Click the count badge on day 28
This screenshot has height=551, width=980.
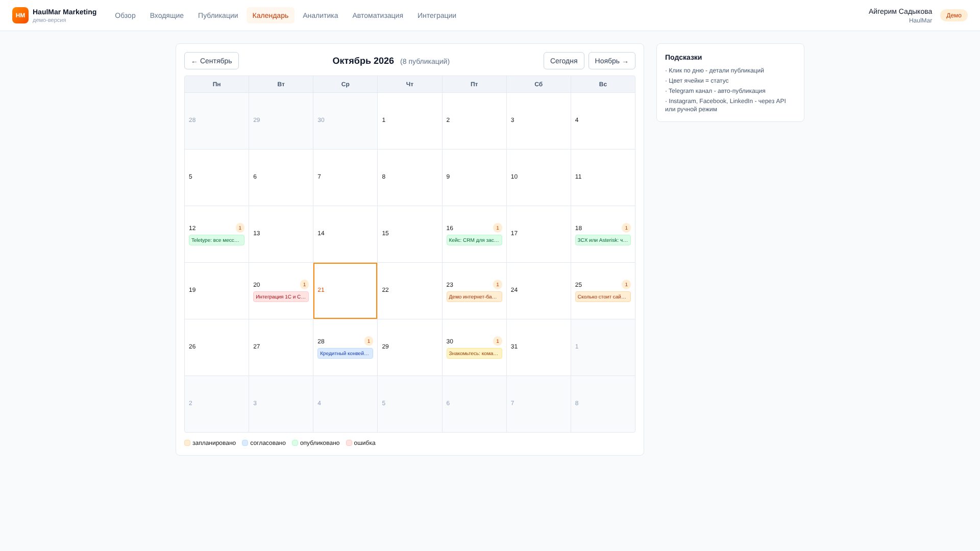pyautogui.click(x=369, y=341)
